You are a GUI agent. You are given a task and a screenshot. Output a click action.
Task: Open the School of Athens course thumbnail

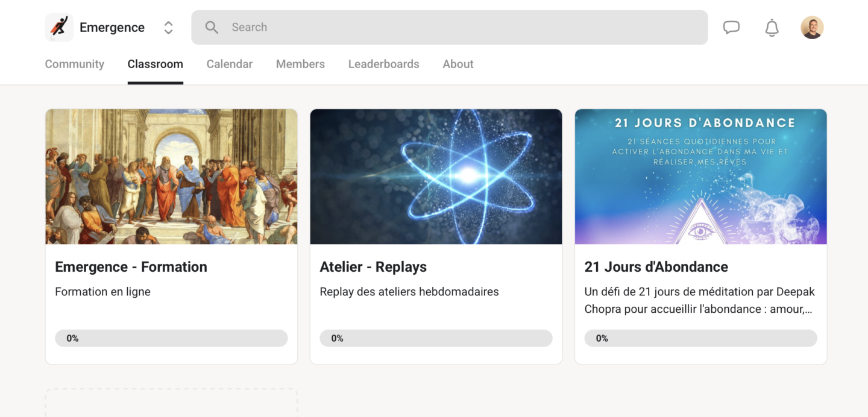coord(171,177)
